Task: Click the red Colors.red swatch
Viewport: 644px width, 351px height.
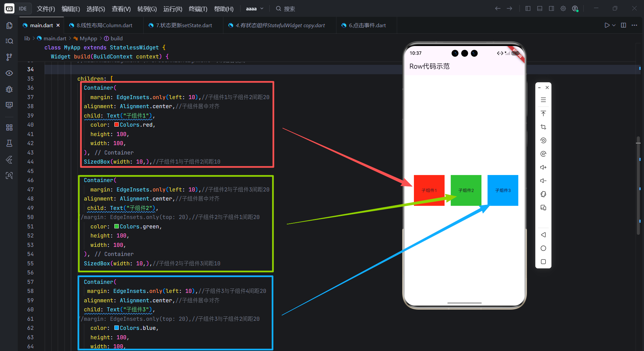Action: 116,125
